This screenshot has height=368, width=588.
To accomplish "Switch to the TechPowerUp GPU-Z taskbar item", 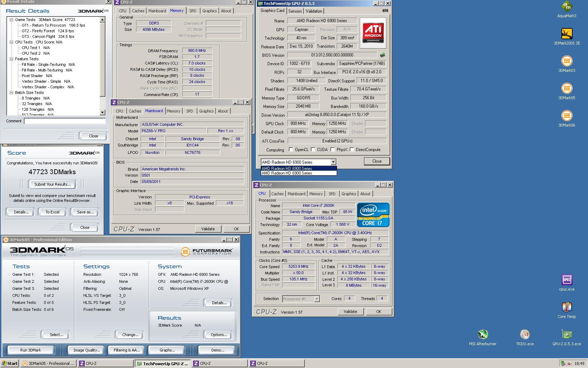I will (x=163, y=363).
